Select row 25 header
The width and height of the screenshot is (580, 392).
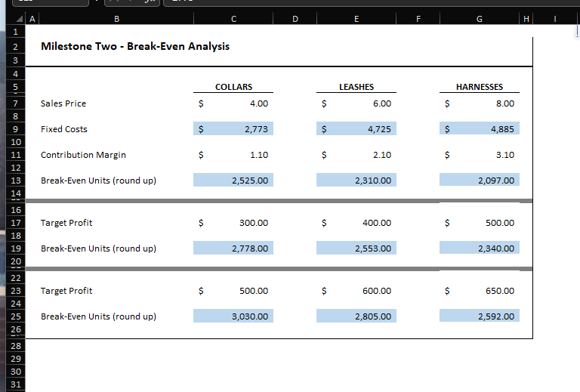pos(16,316)
